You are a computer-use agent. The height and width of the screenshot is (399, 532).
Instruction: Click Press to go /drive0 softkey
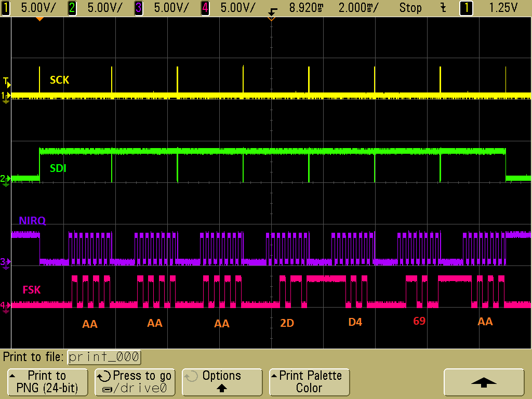point(135,382)
